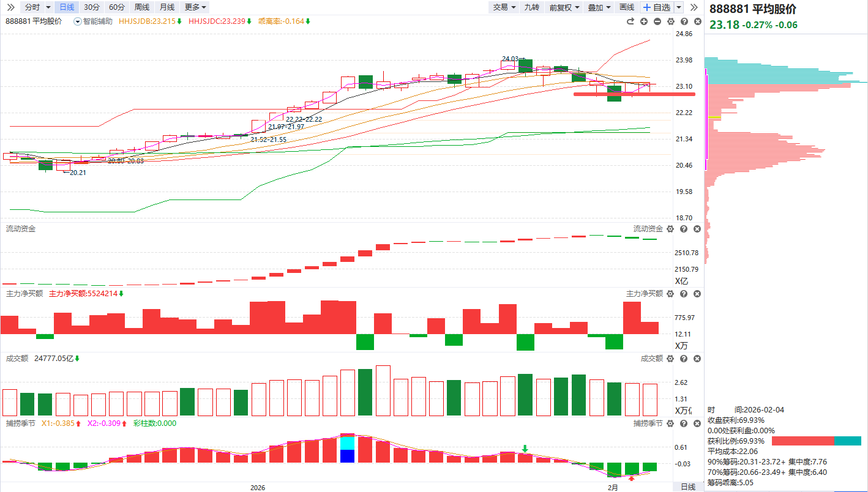The width and height of the screenshot is (868, 492).
Task: Click the zoom-in plus icon on main chart
Action: tap(644, 21)
